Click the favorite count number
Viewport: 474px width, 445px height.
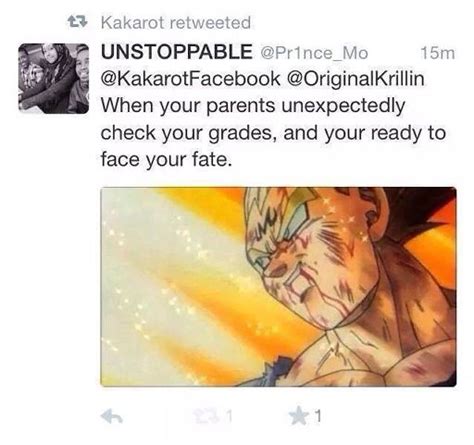tap(318, 416)
